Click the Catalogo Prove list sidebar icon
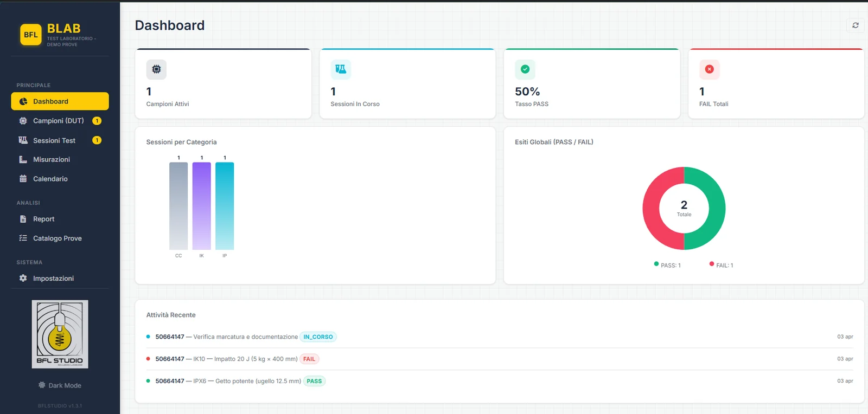The image size is (868, 414). (x=23, y=238)
